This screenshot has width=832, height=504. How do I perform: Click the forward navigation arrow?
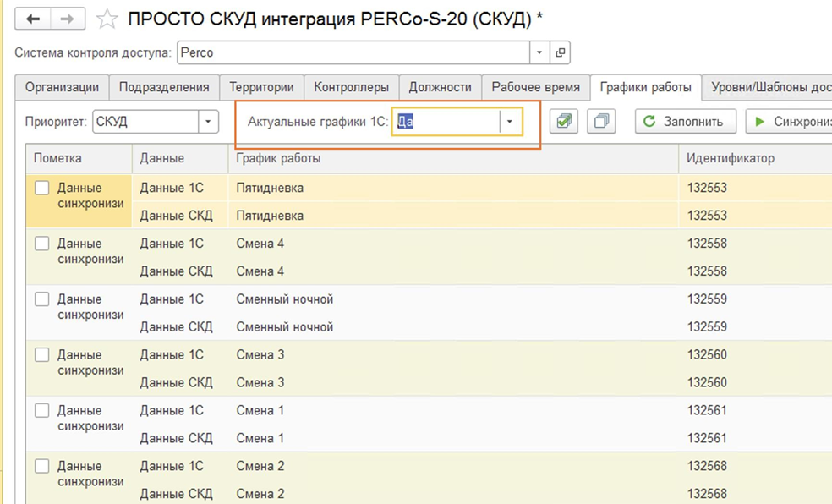[68, 19]
